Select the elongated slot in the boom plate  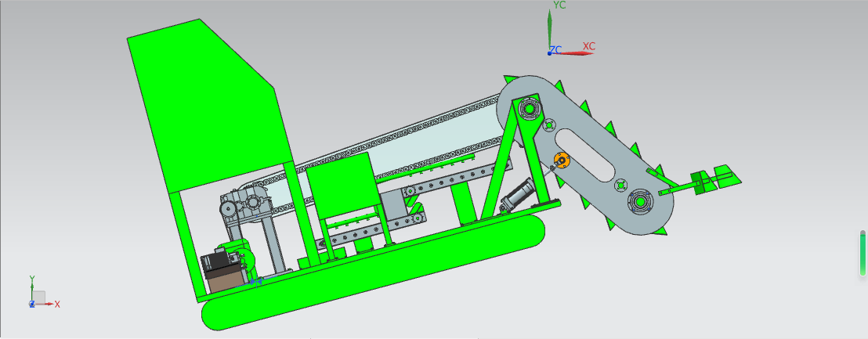pyautogui.click(x=584, y=155)
